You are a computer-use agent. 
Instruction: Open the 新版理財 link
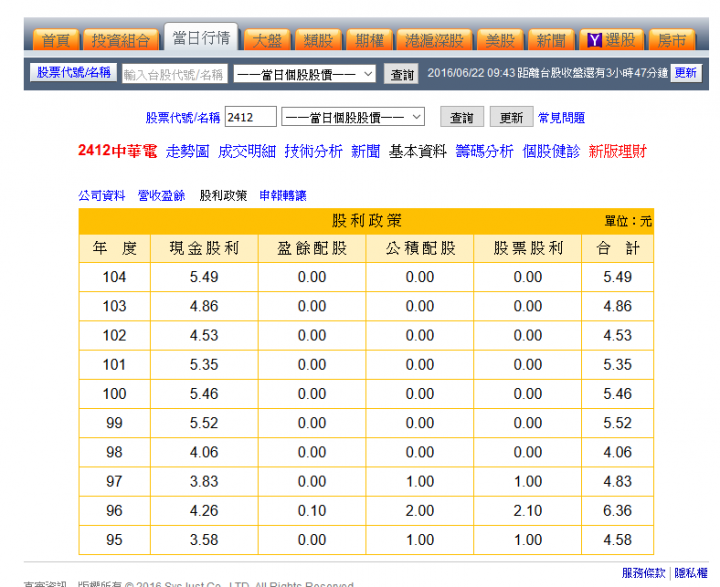tap(618, 151)
